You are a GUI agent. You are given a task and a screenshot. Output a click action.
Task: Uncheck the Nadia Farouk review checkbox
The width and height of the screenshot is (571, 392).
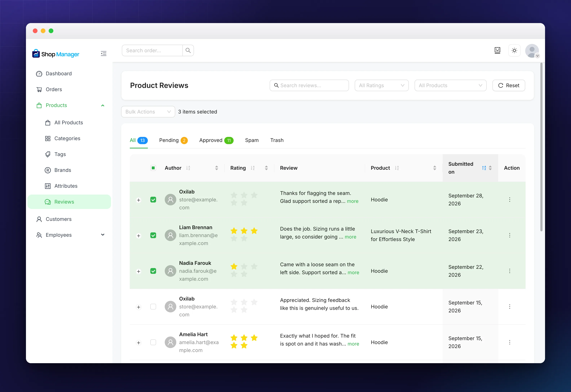point(153,271)
